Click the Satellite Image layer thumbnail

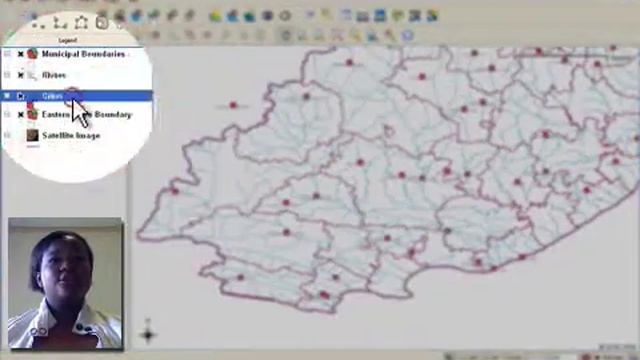[32, 135]
